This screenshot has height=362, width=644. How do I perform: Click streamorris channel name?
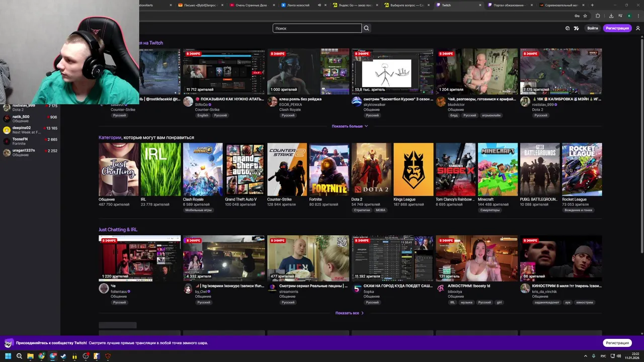tap(289, 292)
